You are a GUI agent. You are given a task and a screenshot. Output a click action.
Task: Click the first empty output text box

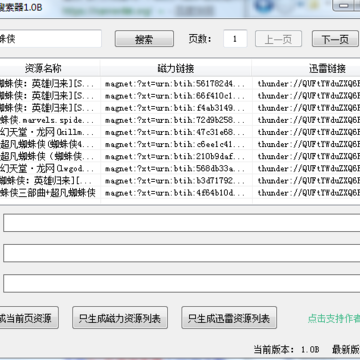[182, 223]
